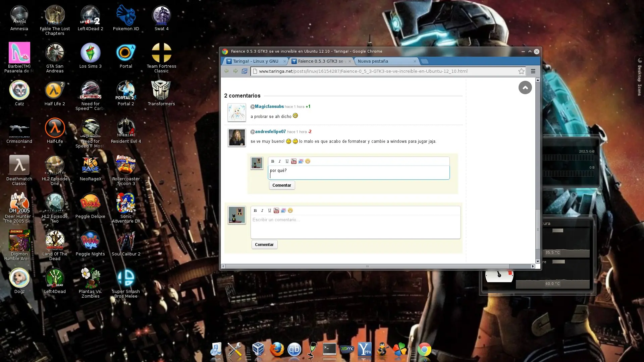The image size is (644, 362).
Task: Switch to the "Taringa! - Linux y GNU" tab
Action: [255, 61]
